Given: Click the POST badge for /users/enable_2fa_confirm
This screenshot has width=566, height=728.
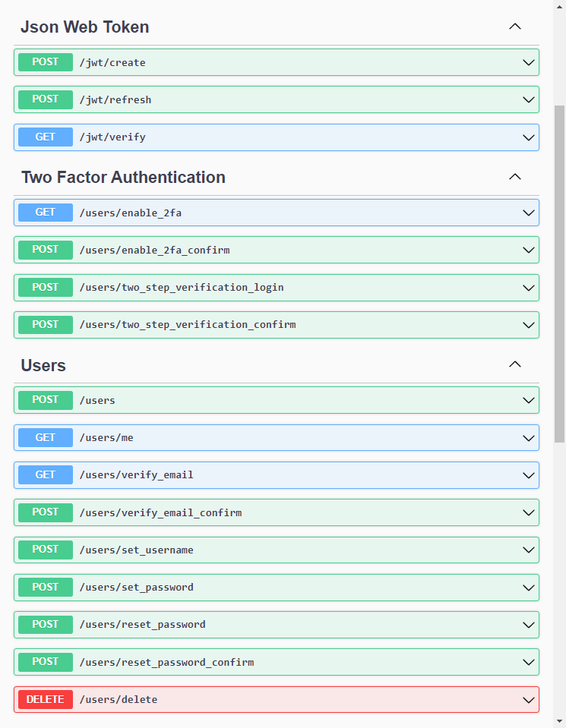Looking at the screenshot, I should pyautogui.click(x=46, y=250).
